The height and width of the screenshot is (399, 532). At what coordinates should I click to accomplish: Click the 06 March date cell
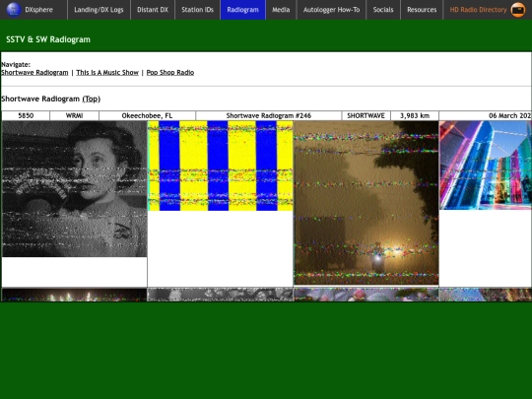pos(486,115)
